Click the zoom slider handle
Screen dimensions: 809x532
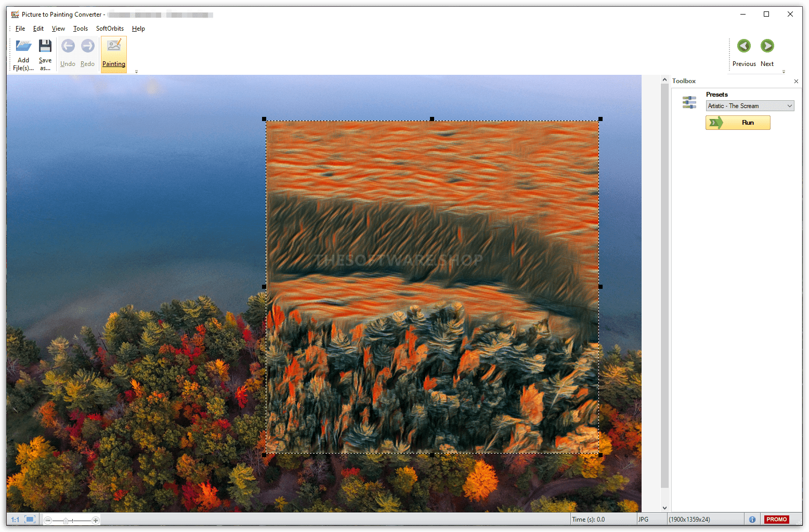[x=66, y=520]
